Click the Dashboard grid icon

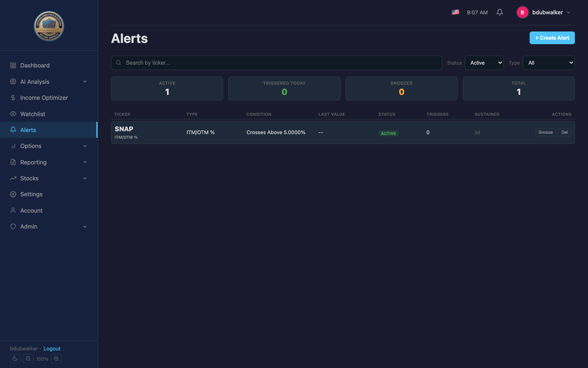(13, 65)
